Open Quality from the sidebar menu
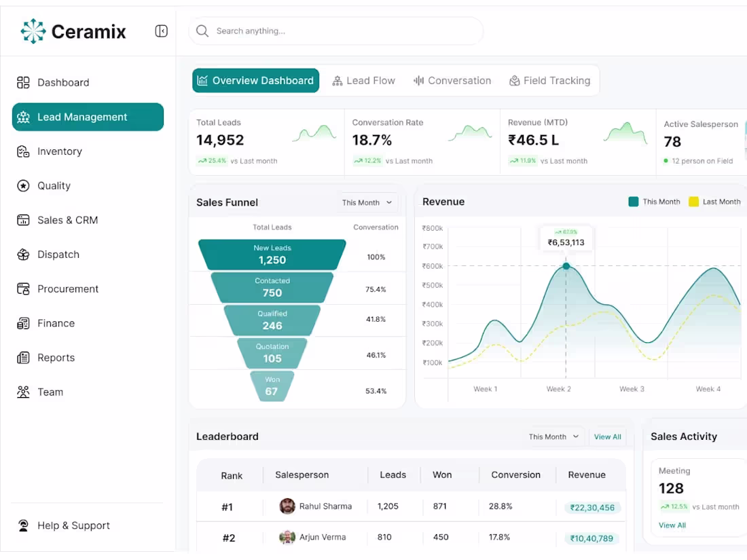This screenshot has width=747, height=560. click(88, 186)
